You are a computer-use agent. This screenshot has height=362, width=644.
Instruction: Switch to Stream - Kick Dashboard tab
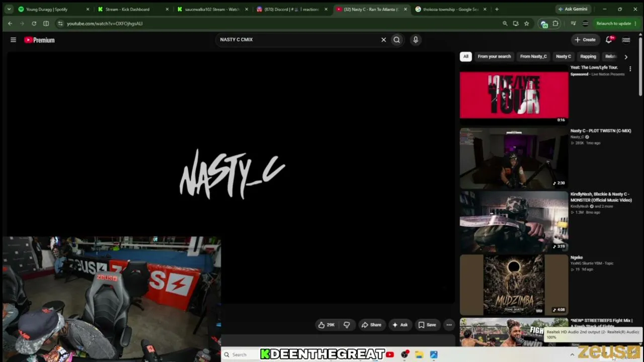[128, 9]
